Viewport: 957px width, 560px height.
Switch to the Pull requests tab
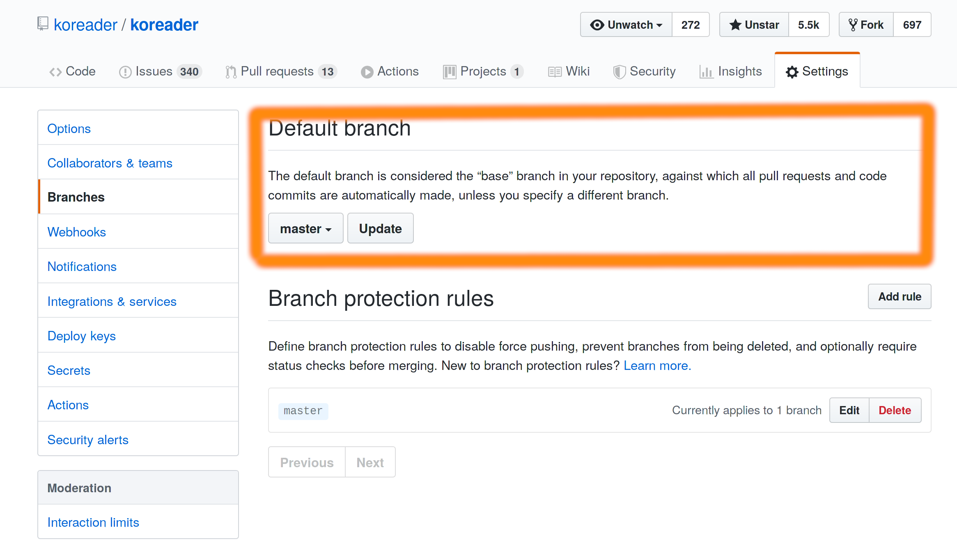click(x=281, y=71)
